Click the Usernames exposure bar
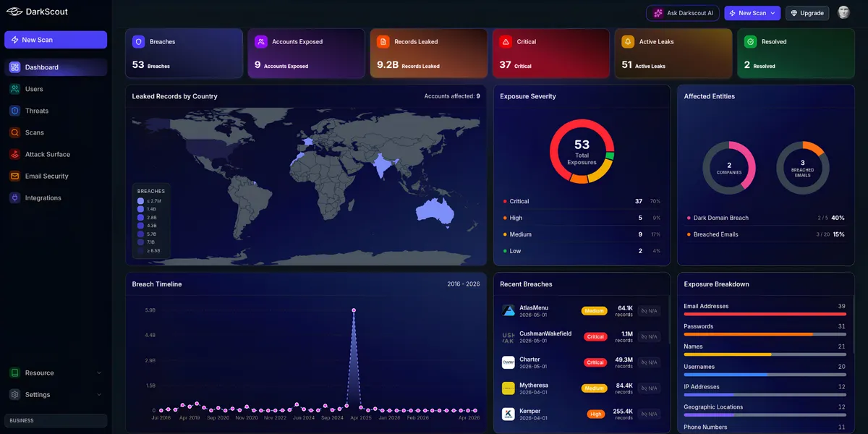 coord(765,375)
